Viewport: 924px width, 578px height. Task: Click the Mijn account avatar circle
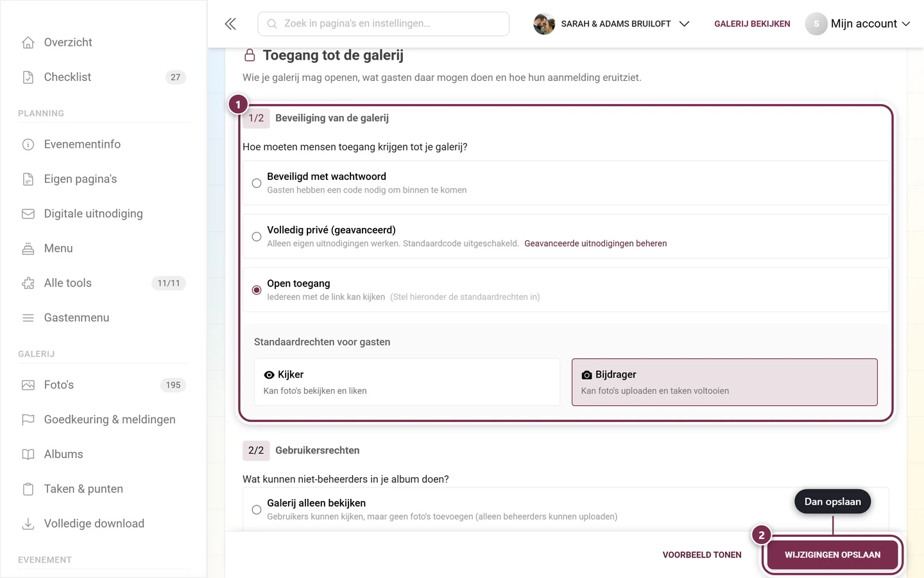[816, 24]
